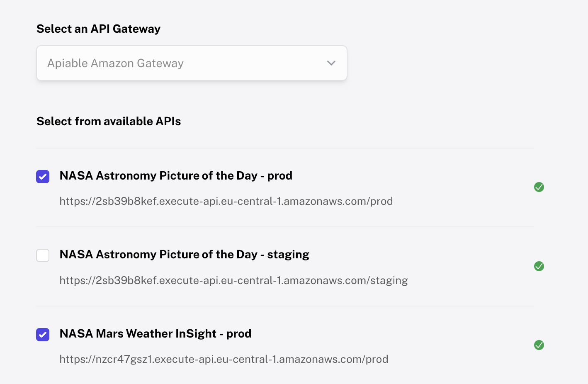Image resolution: width=588 pixels, height=384 pixels.
Task: Select the NASA Mars Weather InSight - prod title
Action: click(x=156, y=333)
